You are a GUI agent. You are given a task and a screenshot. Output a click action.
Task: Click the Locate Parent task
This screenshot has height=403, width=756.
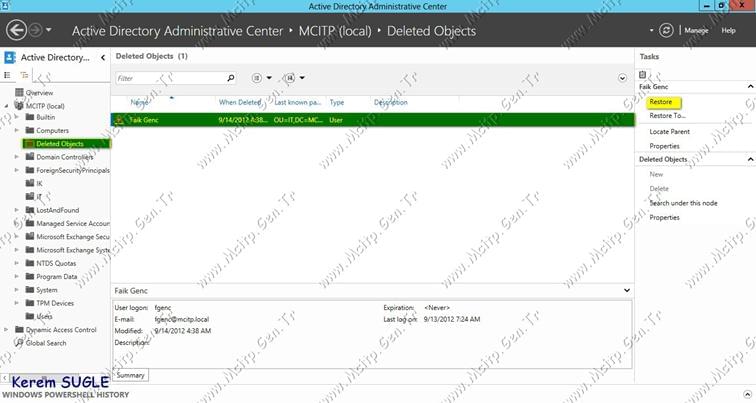tap(669, 132)
